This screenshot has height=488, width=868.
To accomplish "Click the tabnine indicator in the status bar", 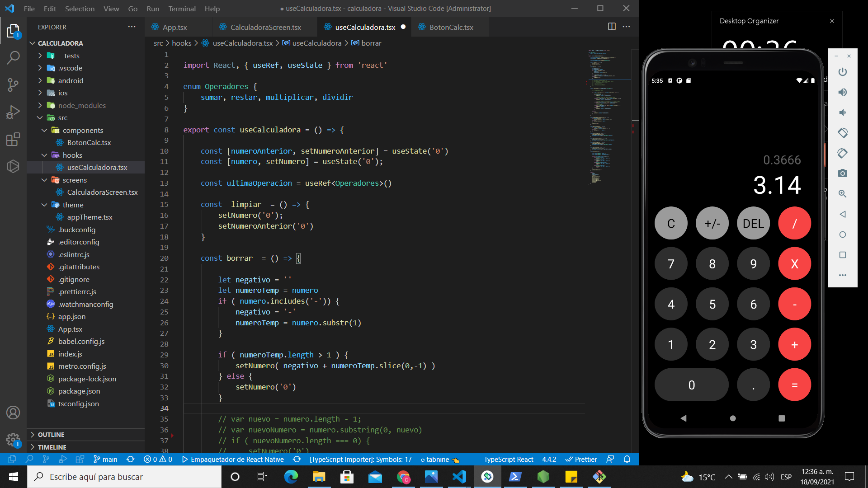I will [438, 459].
